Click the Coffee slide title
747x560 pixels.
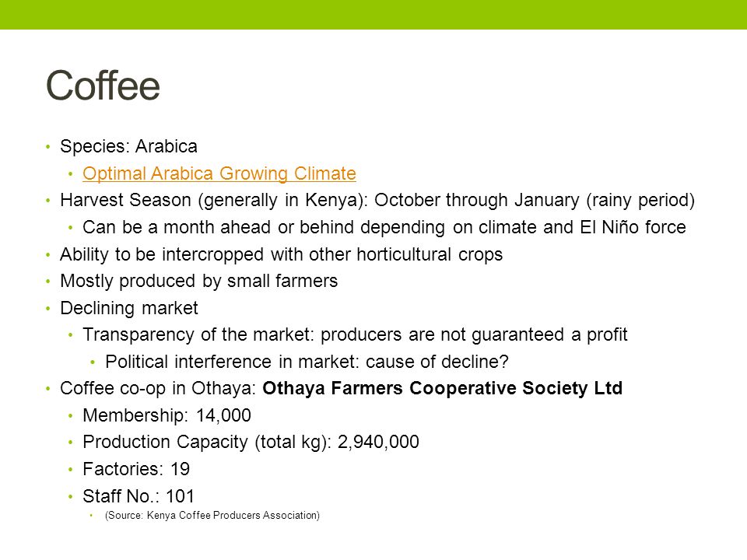click(103, 86)
